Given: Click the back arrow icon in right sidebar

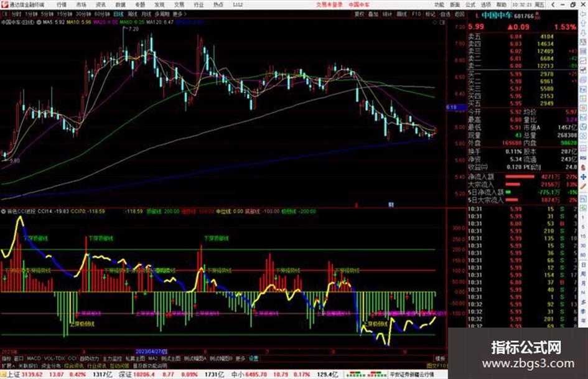Looking at the screenshot, I should (x=583, y=14).
